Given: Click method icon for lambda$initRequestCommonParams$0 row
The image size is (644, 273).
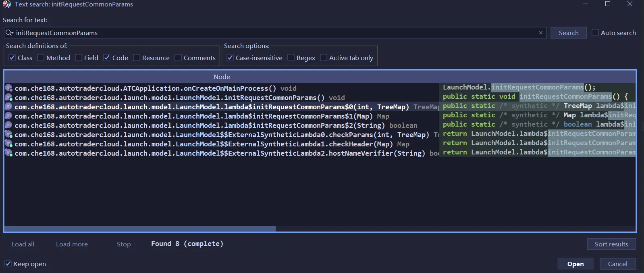Looking at the screenshot, I should (x=9, y=107).
